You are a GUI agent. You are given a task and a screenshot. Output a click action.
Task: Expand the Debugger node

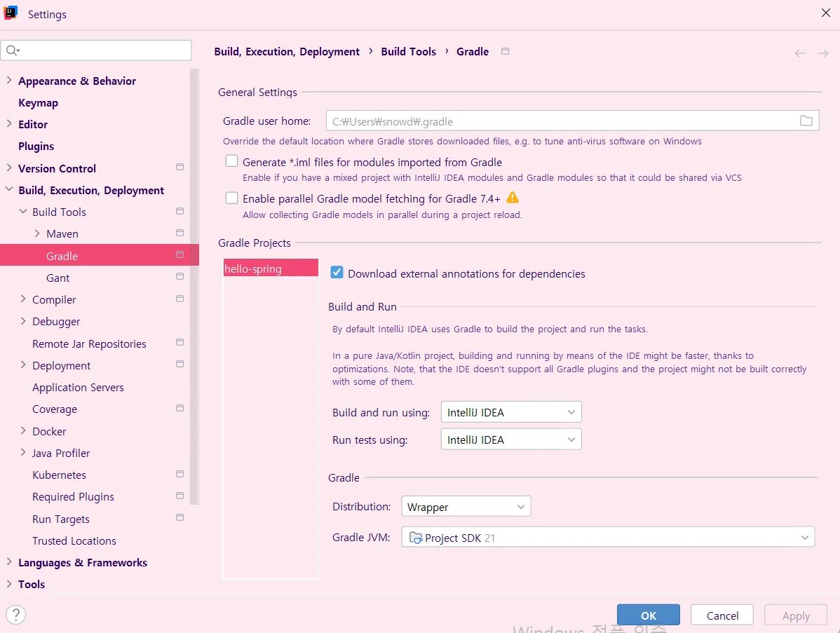tap(23, 321)
